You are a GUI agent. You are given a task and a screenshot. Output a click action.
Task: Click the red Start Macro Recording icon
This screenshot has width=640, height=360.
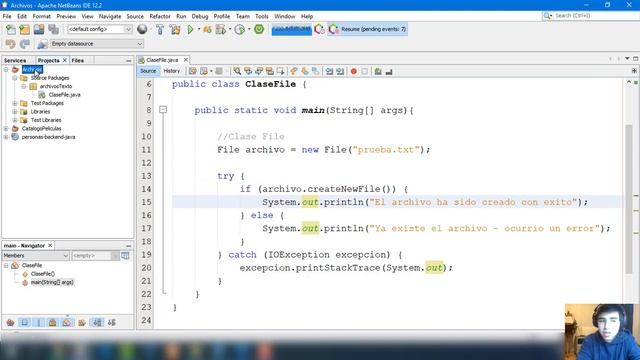coord(353,71)
